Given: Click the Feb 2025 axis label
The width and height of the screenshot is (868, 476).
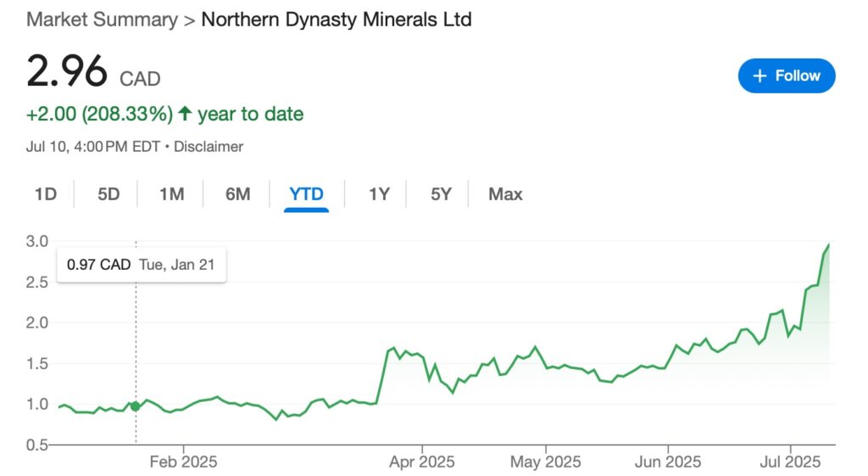Looking at the screenshot, I should (183, 462).
